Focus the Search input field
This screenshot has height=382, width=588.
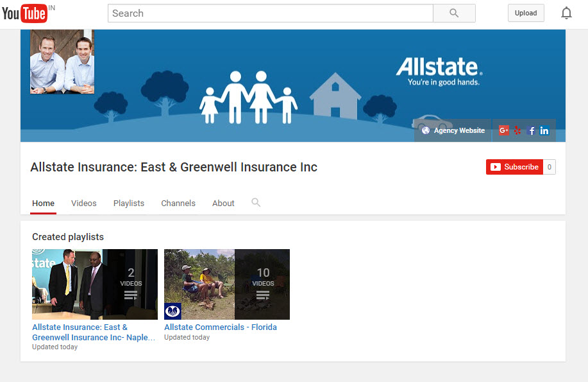271,13
